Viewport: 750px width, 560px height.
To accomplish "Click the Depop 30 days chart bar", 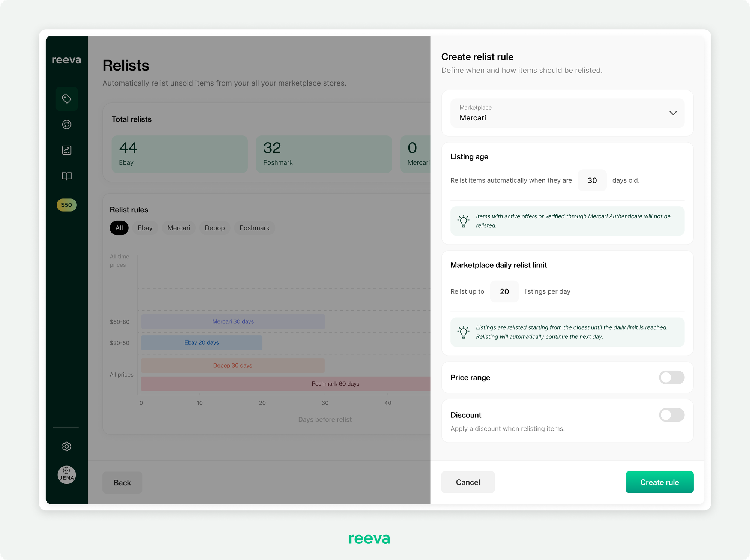I will [x=233, y=365].
